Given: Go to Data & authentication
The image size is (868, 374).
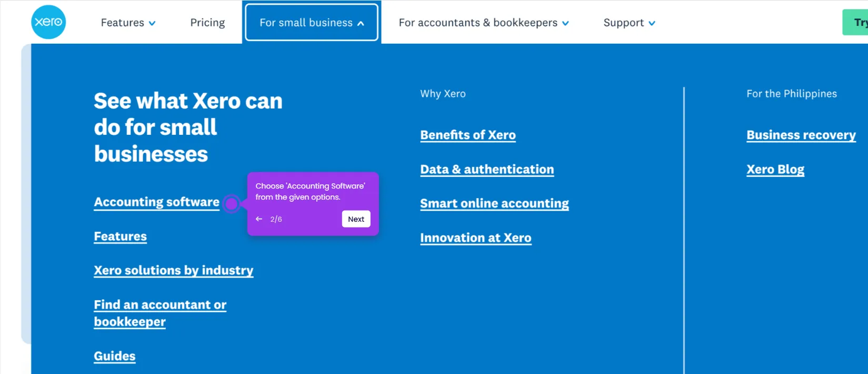Looking at the screenshot, I should pyautogui.click(x=487, y=170).
